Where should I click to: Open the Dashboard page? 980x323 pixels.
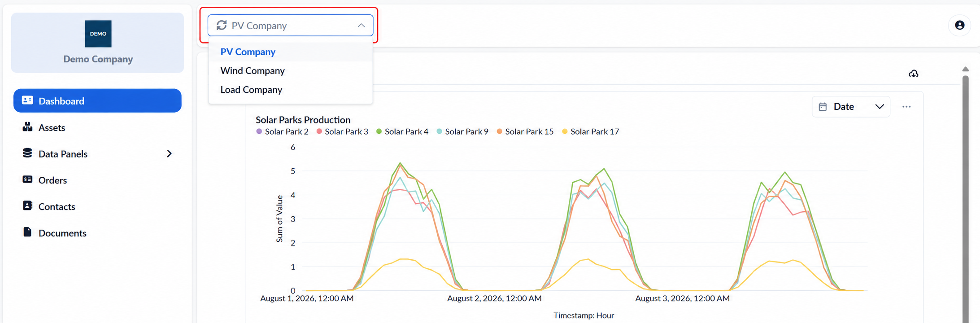[x=97, y=100]
